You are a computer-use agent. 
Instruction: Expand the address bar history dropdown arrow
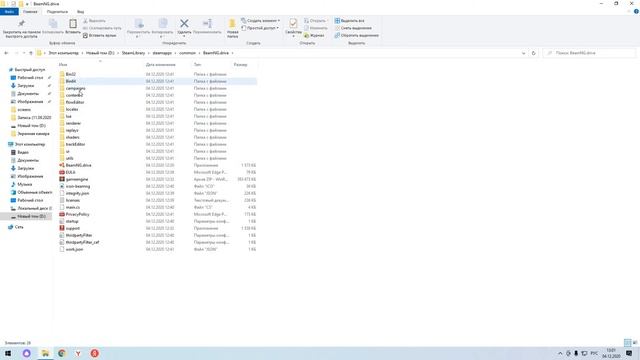pos(524,53)
